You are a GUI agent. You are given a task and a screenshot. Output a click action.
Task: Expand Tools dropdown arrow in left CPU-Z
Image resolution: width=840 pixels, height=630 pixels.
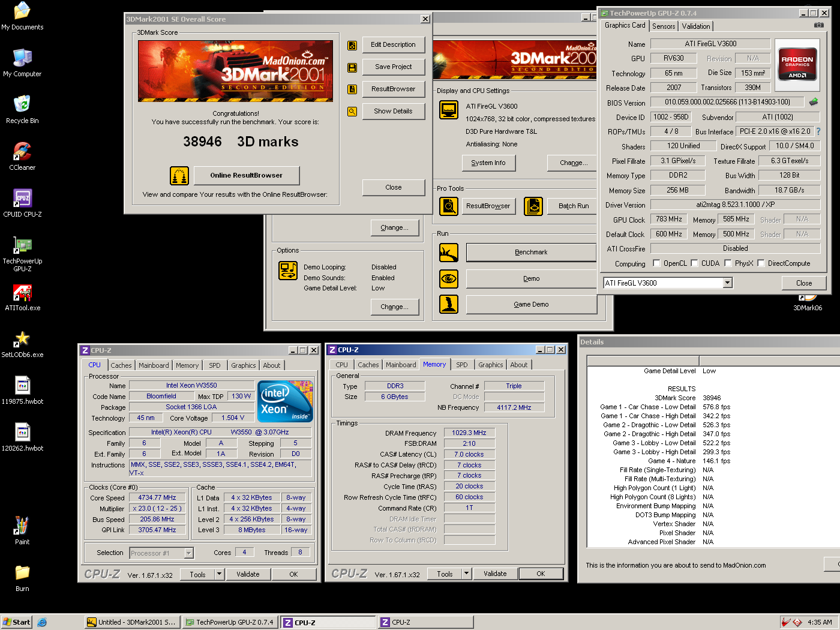(220, 574)
